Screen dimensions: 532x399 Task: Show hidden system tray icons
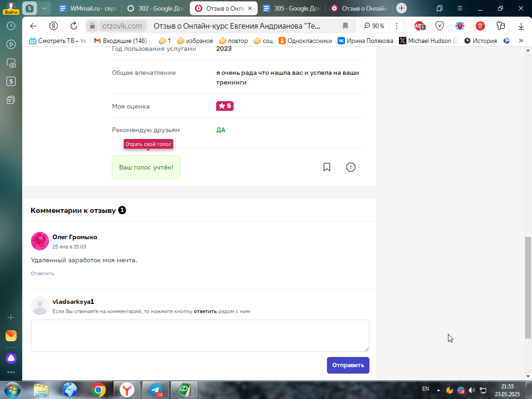438,390
